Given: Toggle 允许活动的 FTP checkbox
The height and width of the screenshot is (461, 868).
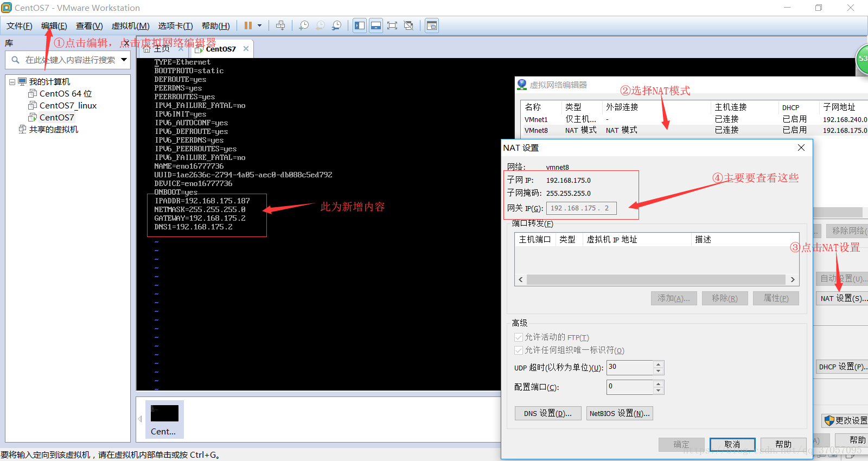Looking at the screenshot, I should click(519, 337).
